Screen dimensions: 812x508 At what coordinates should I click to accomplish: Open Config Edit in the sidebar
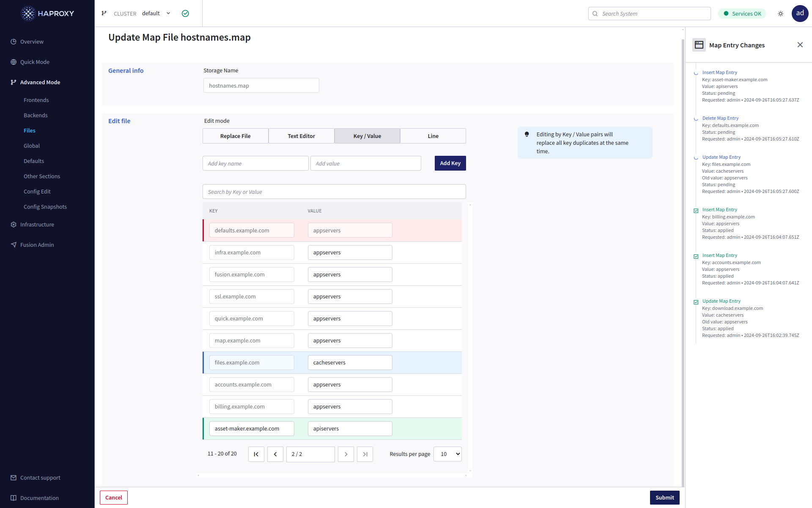pos(37,191)
